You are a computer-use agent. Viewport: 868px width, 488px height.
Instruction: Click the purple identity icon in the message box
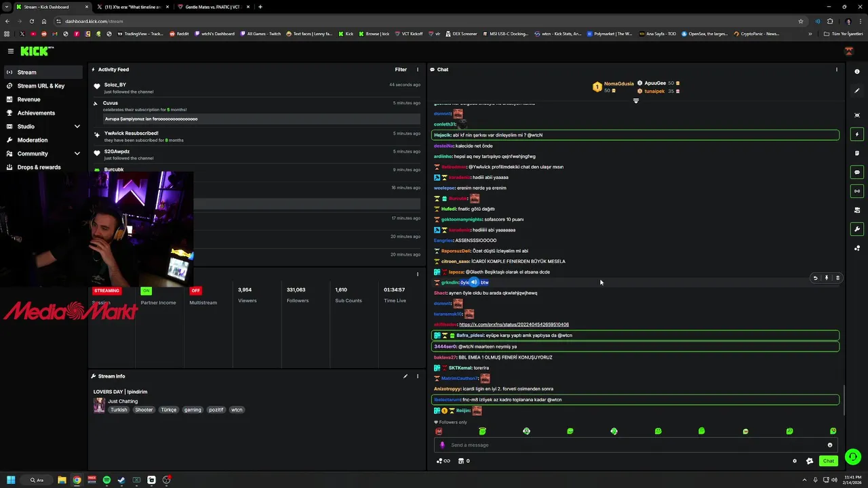pyautogui.click(x=442, y=445)
